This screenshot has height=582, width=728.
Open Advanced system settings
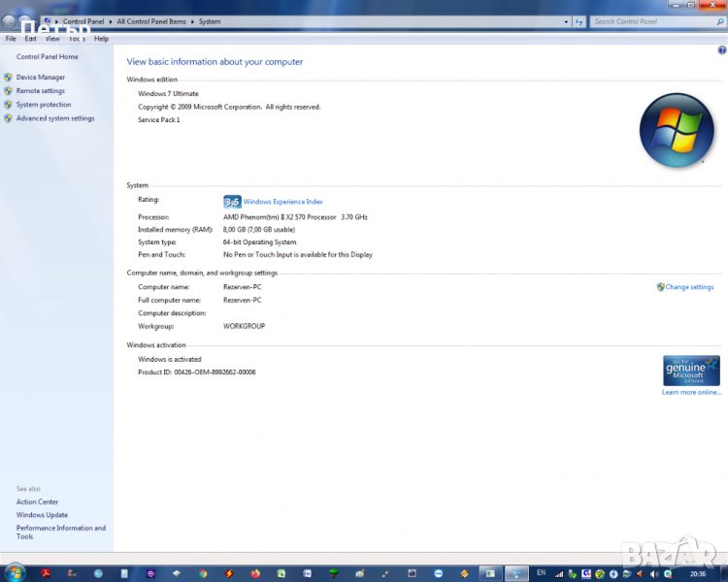tap(55, 118)
